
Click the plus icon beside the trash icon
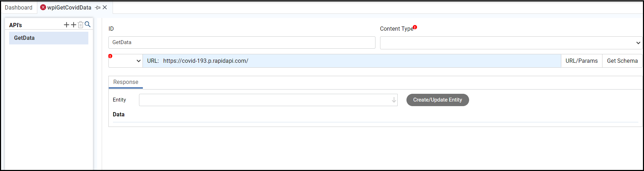tap(74, 25)
